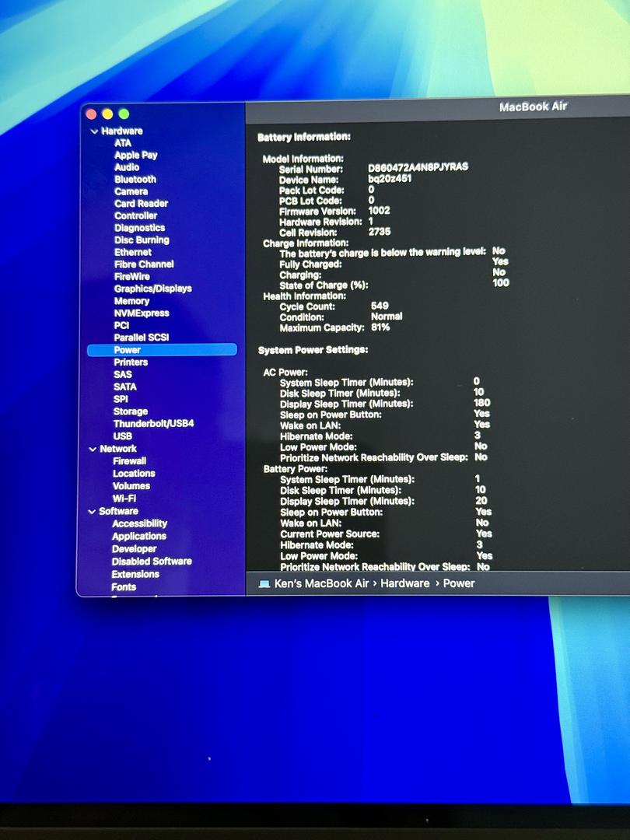This screenshot has width=630, height=840.
Task: Select SAS in the sidebar
Action: pyautogui.click(x=123, y=374)
